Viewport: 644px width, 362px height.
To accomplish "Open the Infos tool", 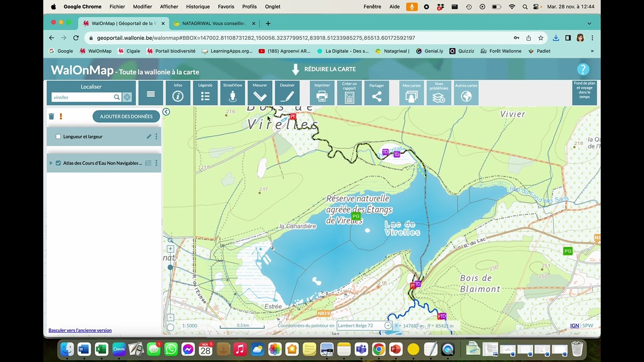I will pos(178,93).
